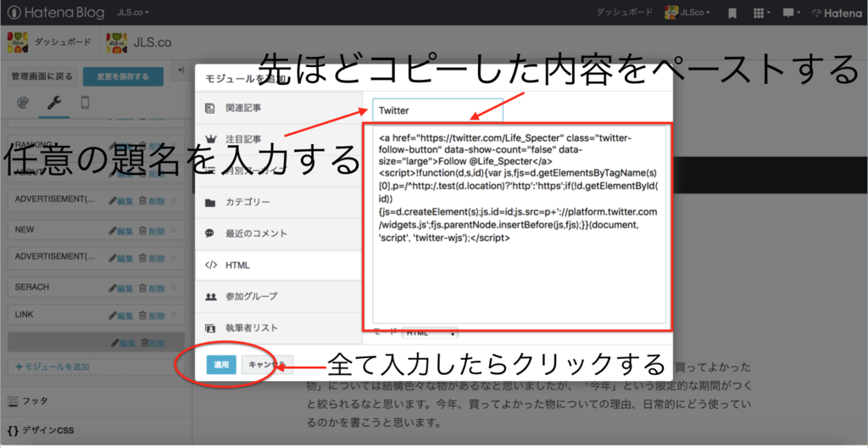Select 最近のコメント module type
This screenshot has width=868, height=448.
pyautogui.click(x=279, y=233)
